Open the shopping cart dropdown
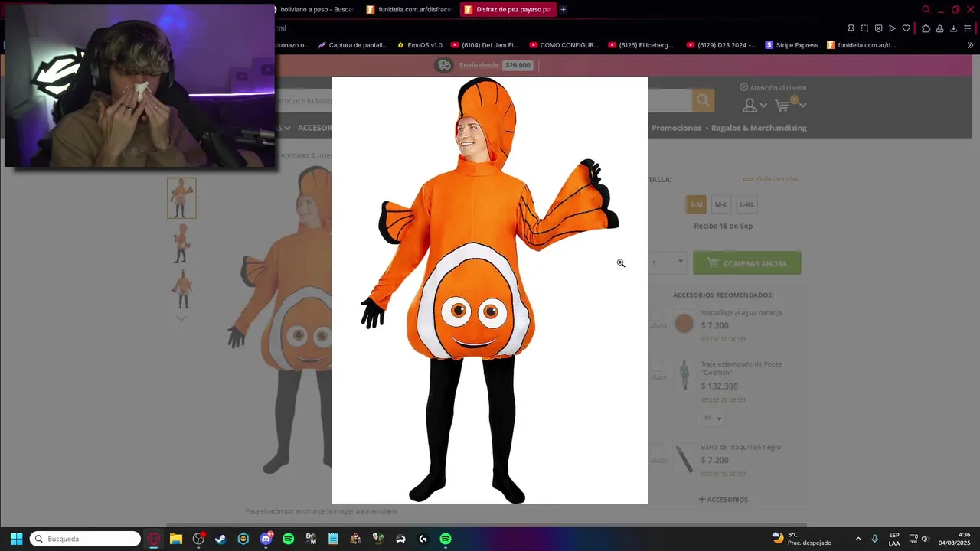Viewport: 980px width, 551px height. (x=790, y=104)
